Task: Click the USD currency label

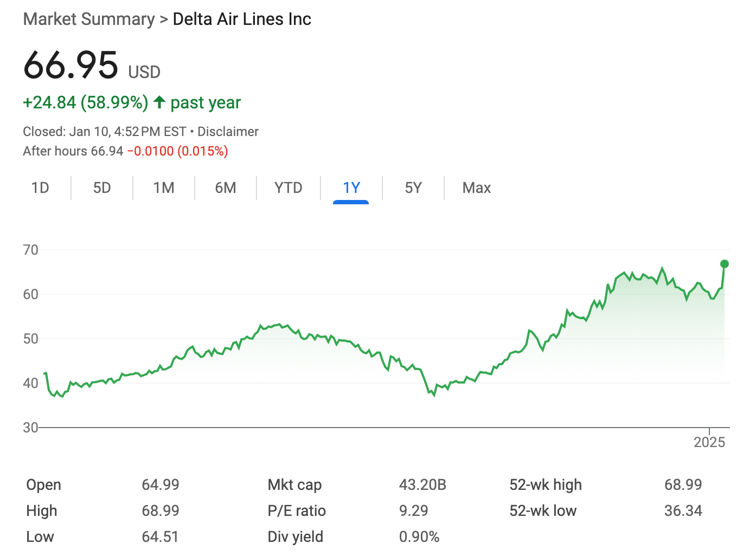Action: [x=144, y=72]
